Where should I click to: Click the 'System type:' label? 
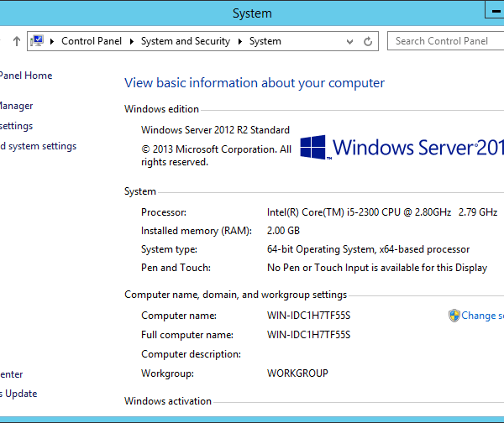169,249
